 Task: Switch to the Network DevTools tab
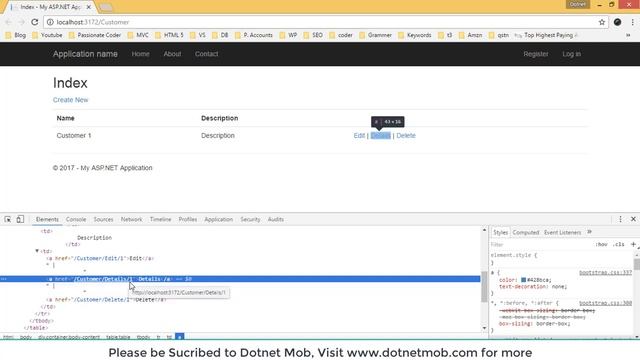tap(131, 219)
